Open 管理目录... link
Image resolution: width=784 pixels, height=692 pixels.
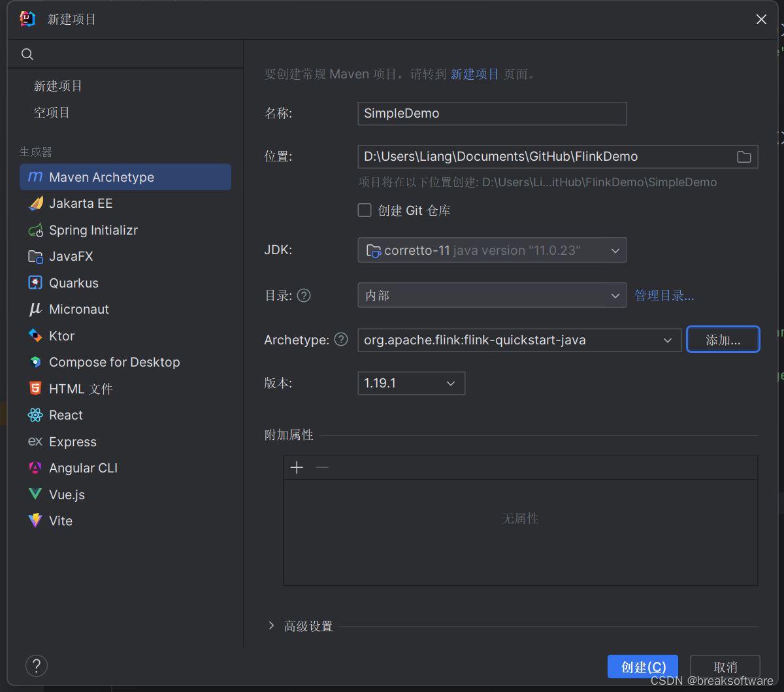coord(664,295)
